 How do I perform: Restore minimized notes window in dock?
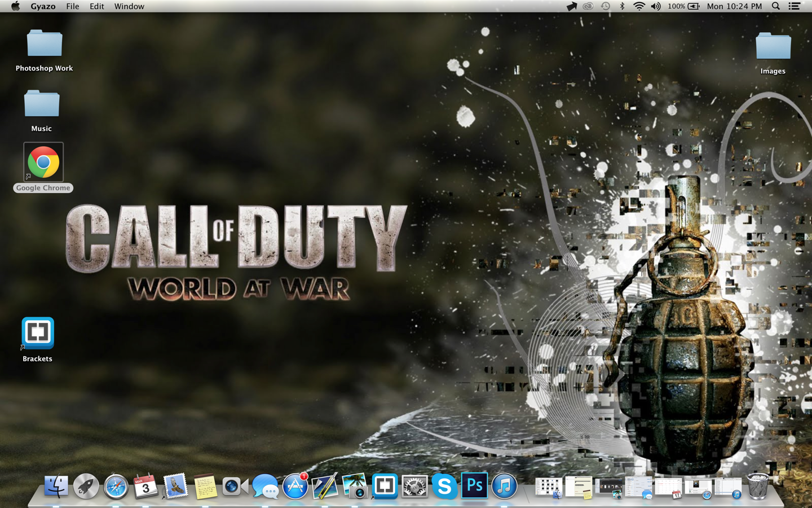point(579,488)
